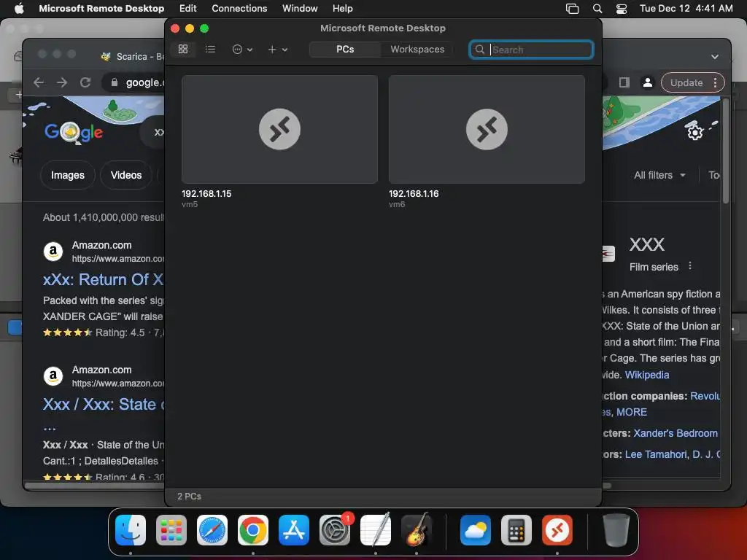Open the Trash in the Dock

pos(616,530)
